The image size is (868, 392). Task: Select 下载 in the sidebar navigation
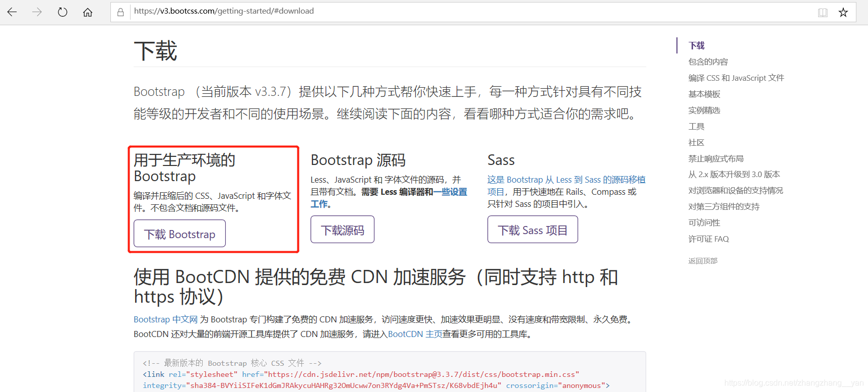click(696, 45)
